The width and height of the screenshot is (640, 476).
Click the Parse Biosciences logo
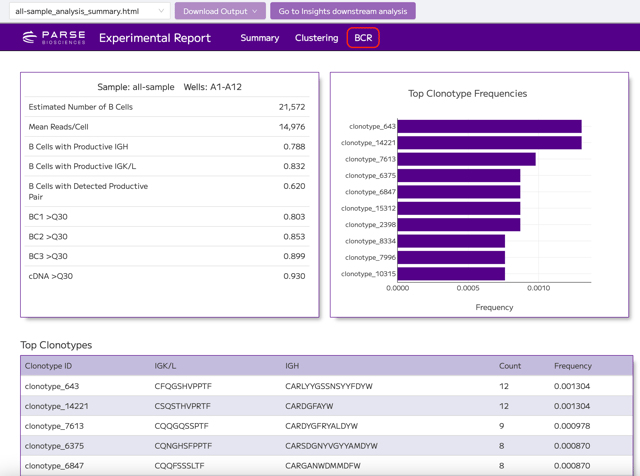coord(54,38)
